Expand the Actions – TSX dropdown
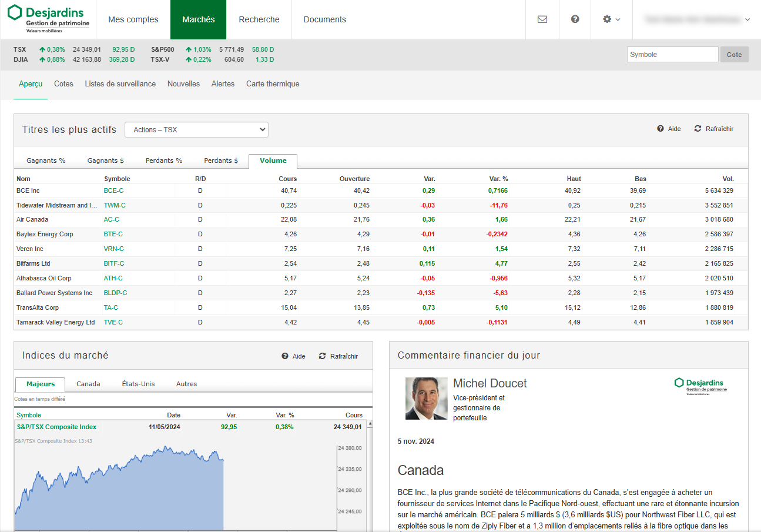Viewport: 761px width, 532px height. pyautogui.click(x=196, y=130)
